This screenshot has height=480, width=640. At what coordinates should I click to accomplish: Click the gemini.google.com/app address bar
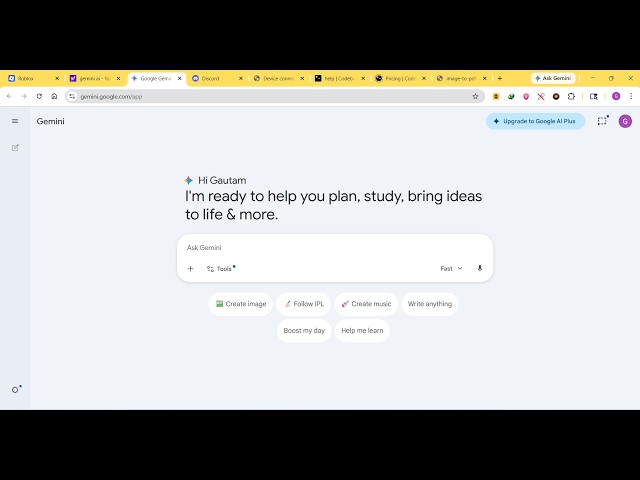coord(273,97)
